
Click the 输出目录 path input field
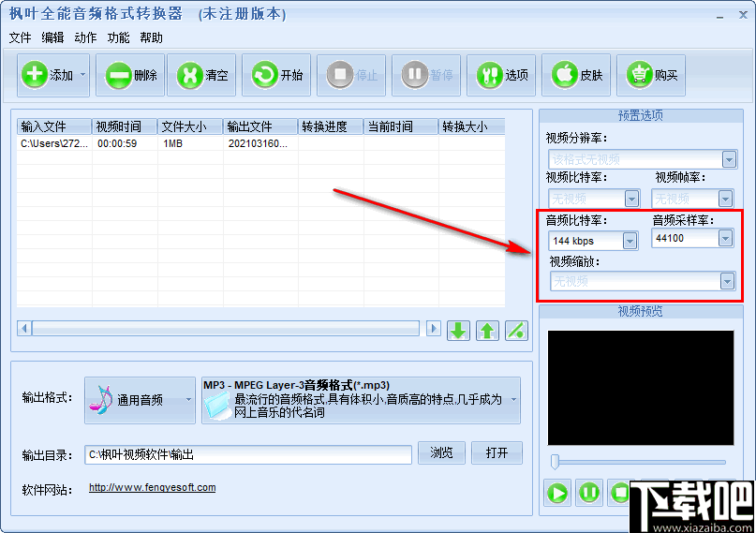click(248, 454)
